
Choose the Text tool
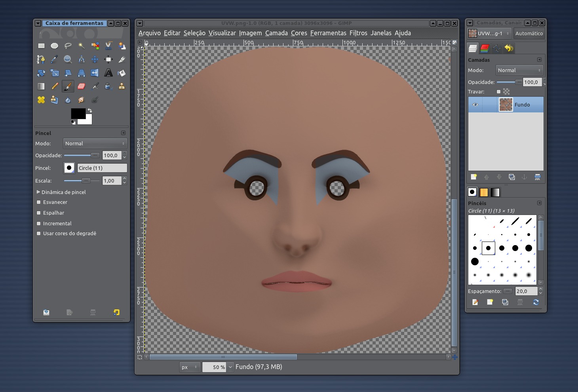pyautogui.click(x=108, y=73)
